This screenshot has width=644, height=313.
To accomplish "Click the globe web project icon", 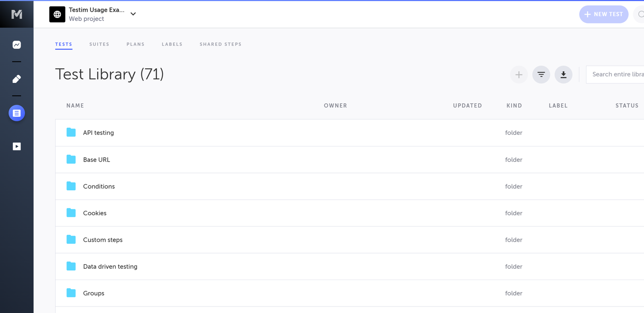I will tap(57, 14).
